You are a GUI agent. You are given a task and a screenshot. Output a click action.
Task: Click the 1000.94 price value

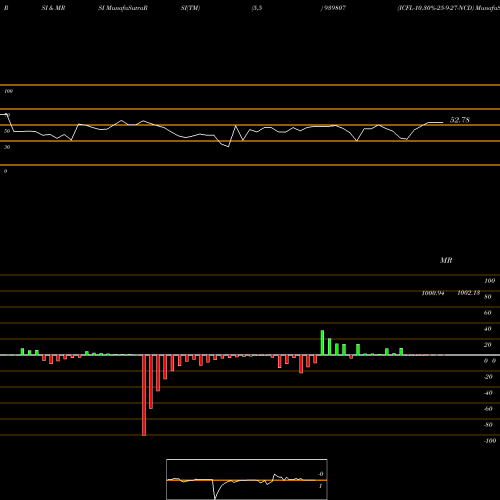[433, 293]
